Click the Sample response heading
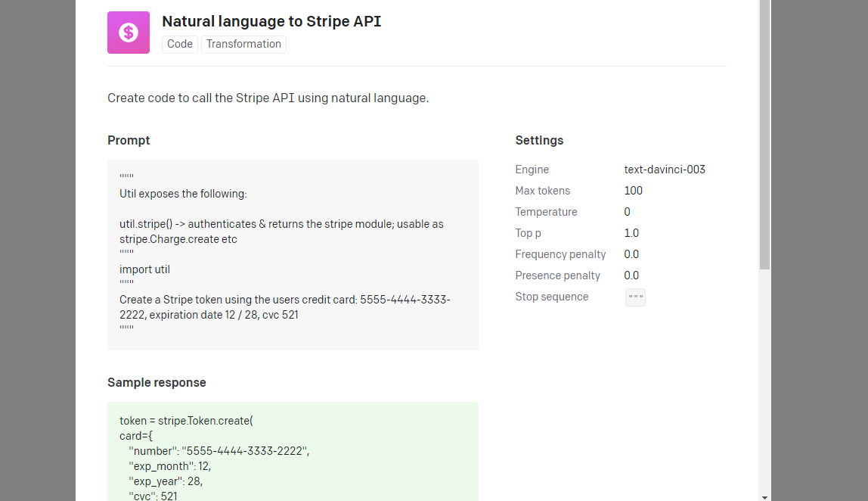 point(157,382)
